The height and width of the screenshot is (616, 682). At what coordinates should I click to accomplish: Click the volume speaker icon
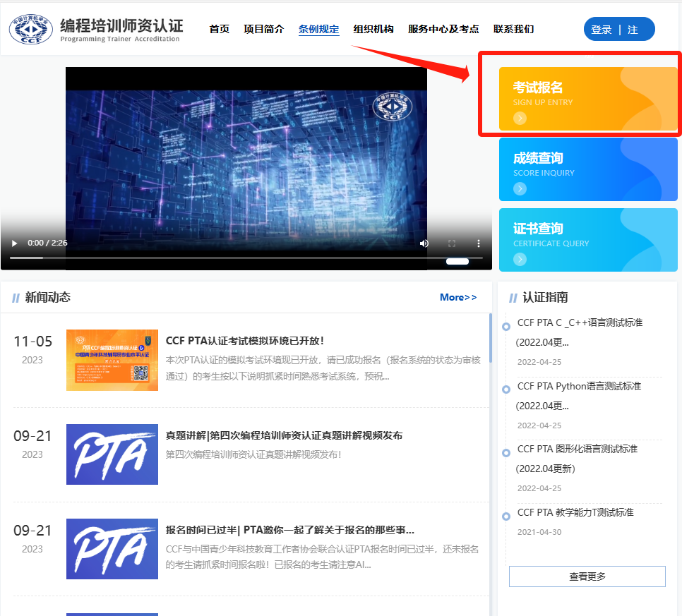(424, 243)
